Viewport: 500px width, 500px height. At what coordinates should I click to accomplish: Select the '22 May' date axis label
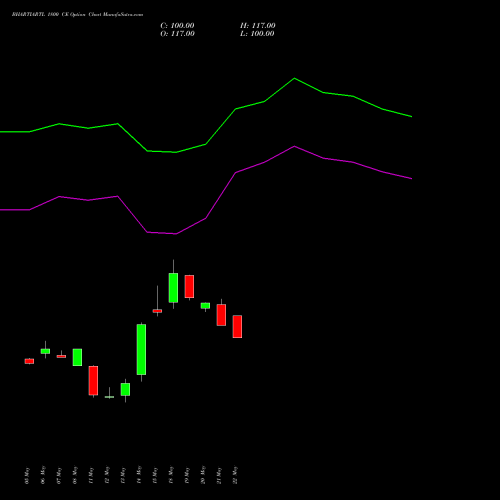click(235, 475)
